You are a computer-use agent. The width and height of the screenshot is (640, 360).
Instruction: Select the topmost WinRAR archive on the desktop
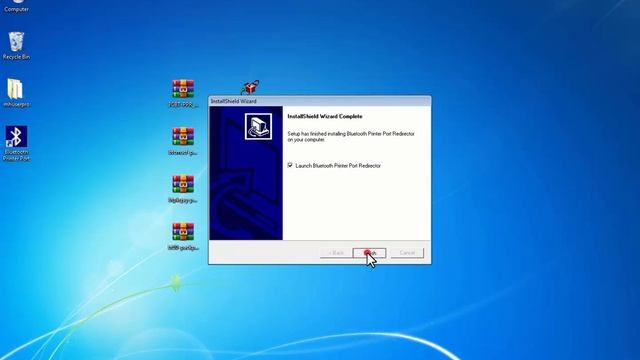[183, 93]
